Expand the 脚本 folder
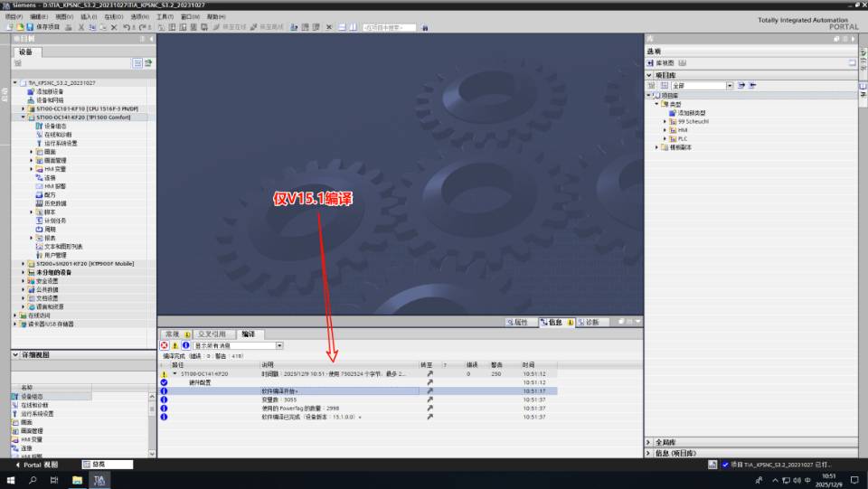The width and height of the screenshot is (868, 489). pyautogui.click(x=31, y=212)
